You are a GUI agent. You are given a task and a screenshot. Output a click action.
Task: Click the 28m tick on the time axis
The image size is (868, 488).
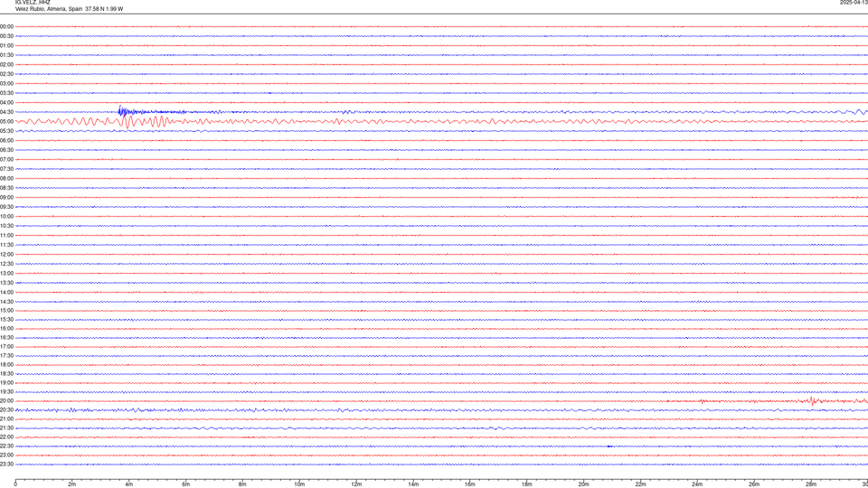coord(811,484)
